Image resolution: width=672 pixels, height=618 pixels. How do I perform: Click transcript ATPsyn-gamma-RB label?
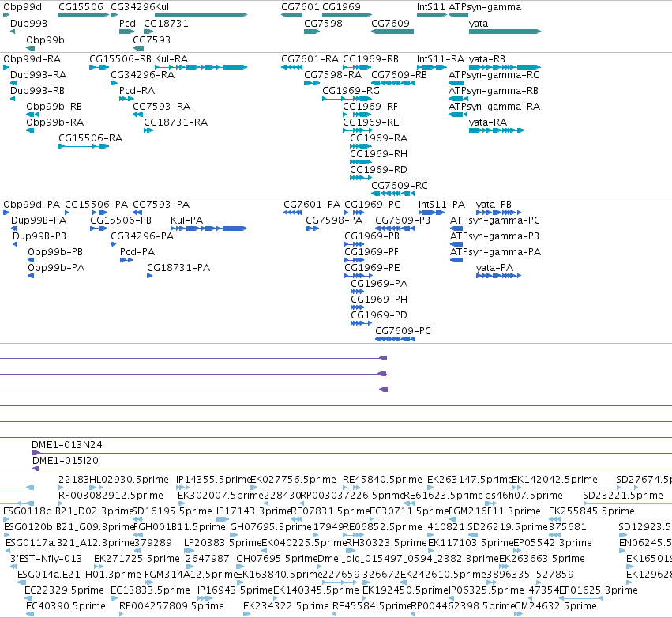point(494,91)
